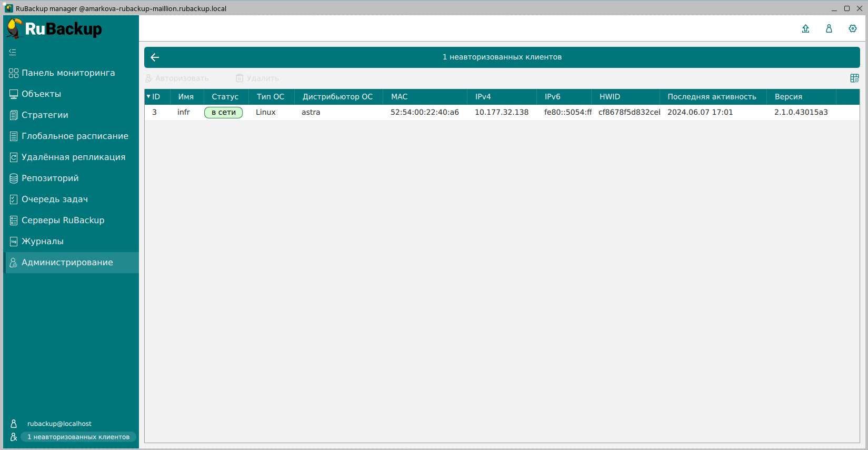Open the Журналы section
The height and width of the screenshot is (450, 868).
point(43,242)
